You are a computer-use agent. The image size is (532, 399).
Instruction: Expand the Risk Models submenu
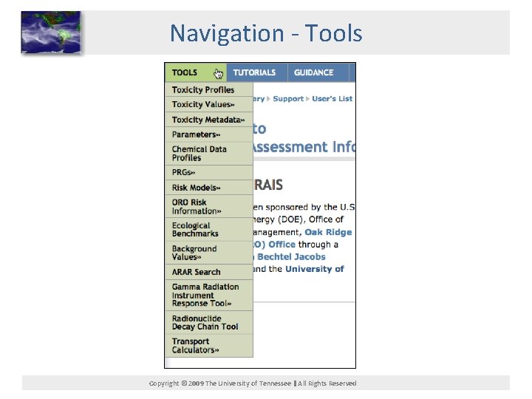point(209,188)
